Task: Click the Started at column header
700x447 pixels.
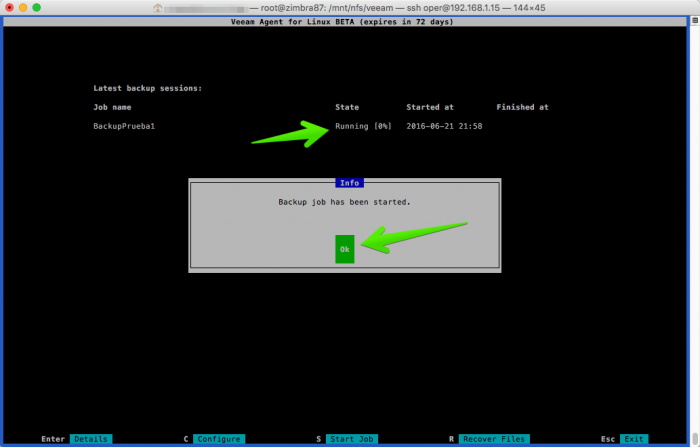Action: coord(429,107)
